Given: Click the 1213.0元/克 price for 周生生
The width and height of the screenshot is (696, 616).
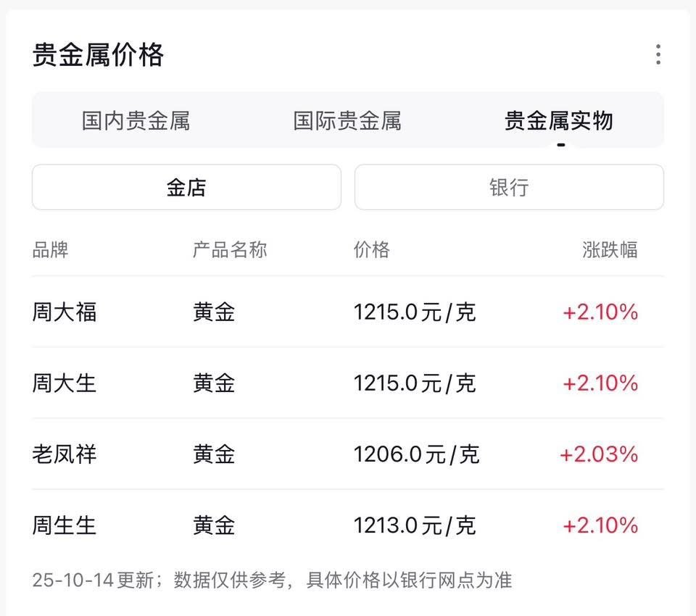Looking at the screenshot, I should [415, 525].
